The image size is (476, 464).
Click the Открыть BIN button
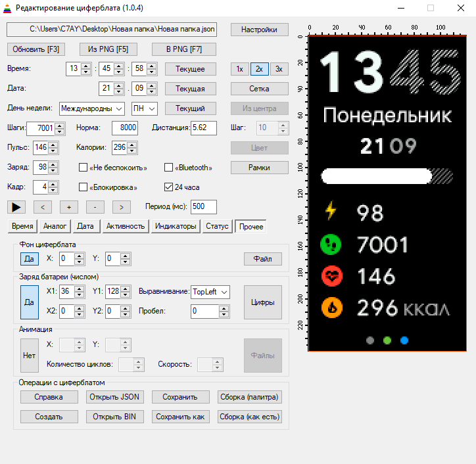pos(115,417)
